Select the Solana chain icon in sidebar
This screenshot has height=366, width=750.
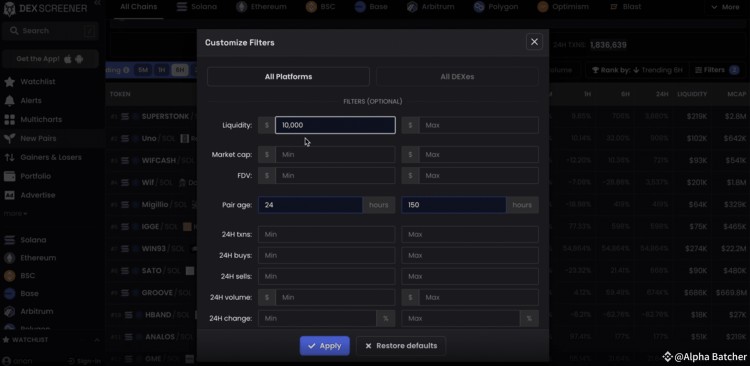(x=10, y=240)
